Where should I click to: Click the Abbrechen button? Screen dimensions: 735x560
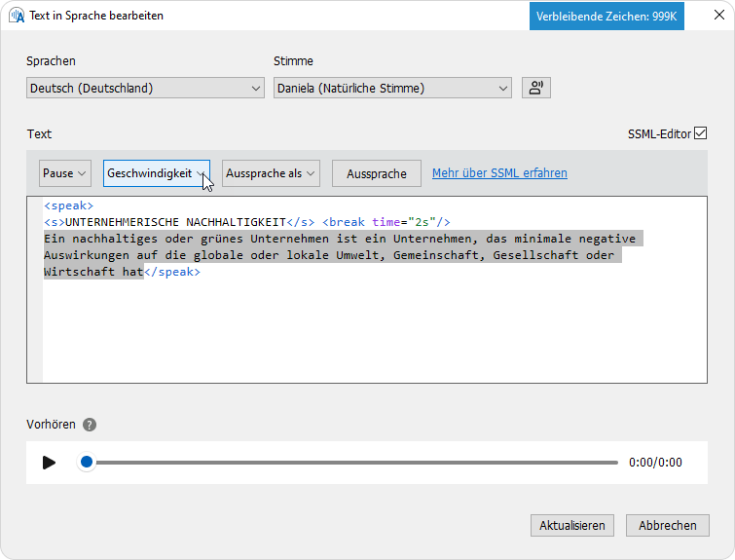[668, 525]
